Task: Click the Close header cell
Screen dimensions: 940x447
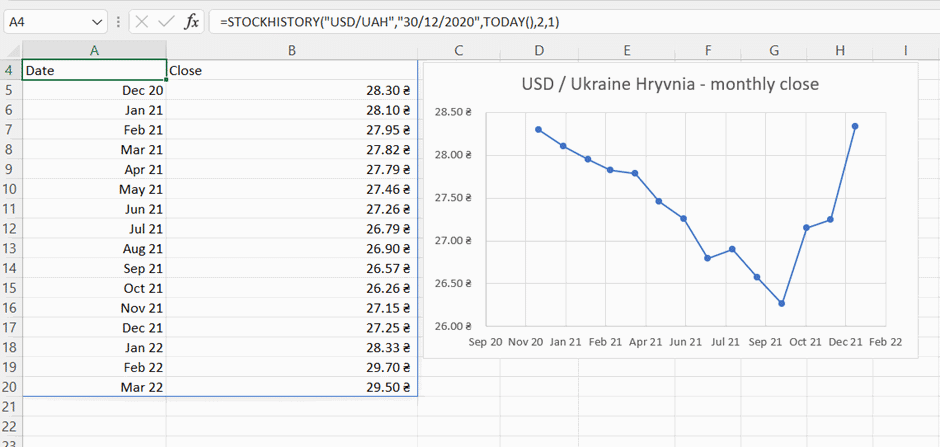Action: [291, 71]
